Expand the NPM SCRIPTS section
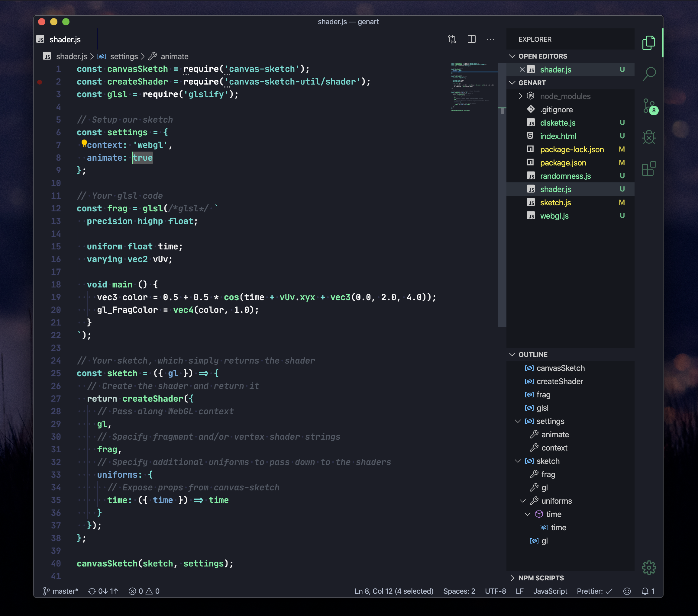Viewport: 698px width, 616px height. click(541, 578)
